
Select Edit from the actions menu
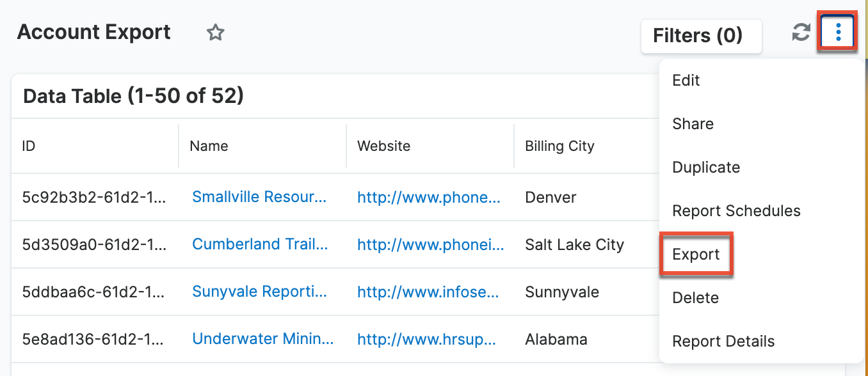pos(686,81)
